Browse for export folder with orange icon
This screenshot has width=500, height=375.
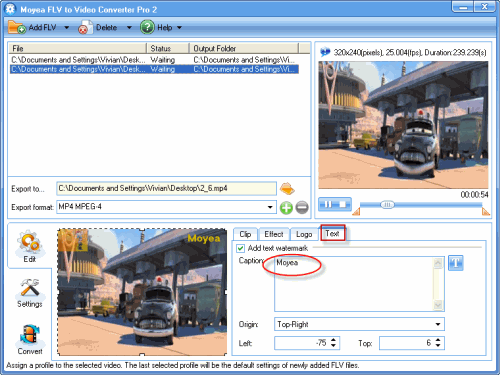pyautogui.click(x=287, y=189)
